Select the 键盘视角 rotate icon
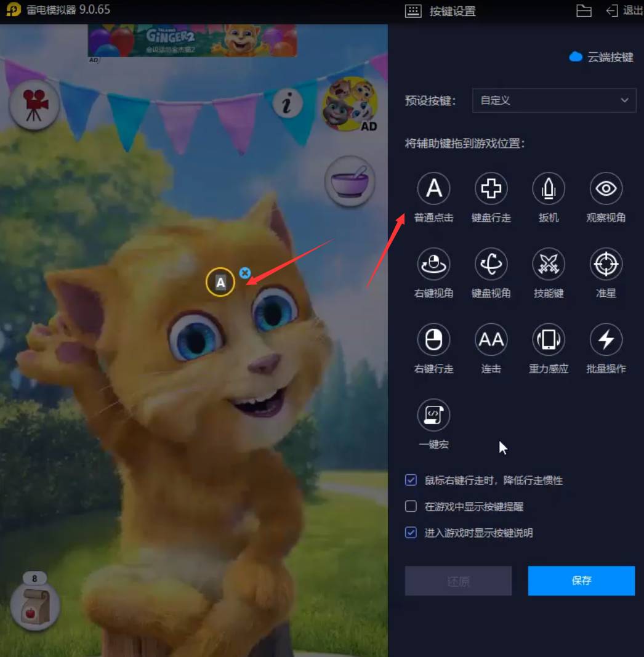This screenshot has width=644, height=657. click(x=491, y=264)
